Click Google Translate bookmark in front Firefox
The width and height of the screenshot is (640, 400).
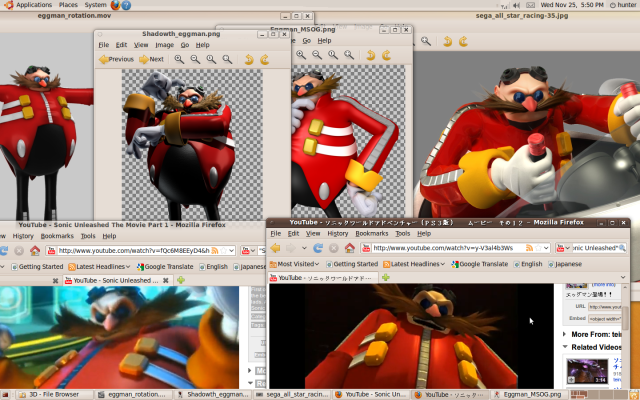479,264
